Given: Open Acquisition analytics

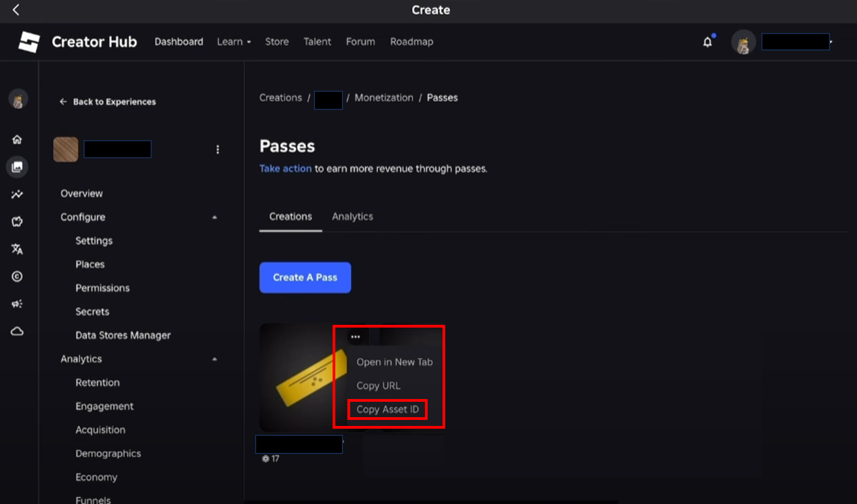Looking at the screenshot, I should pos(100,430).
